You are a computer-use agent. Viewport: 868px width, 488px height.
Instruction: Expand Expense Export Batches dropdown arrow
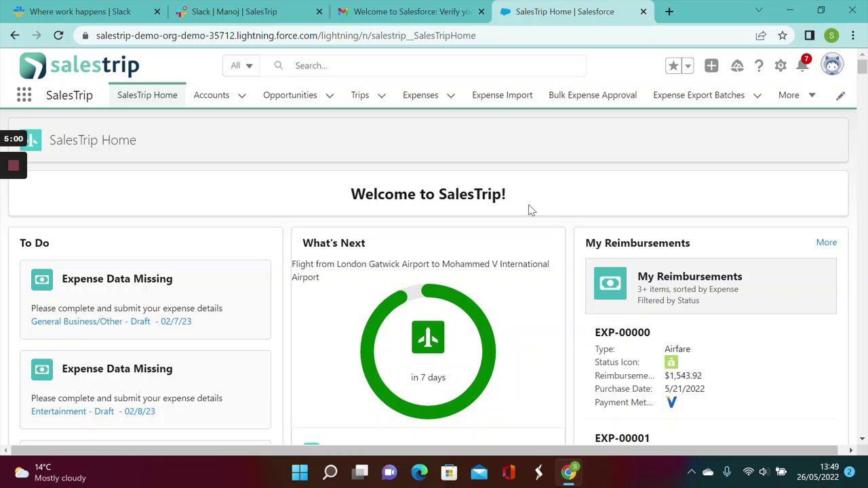click(x=757, y=96)
